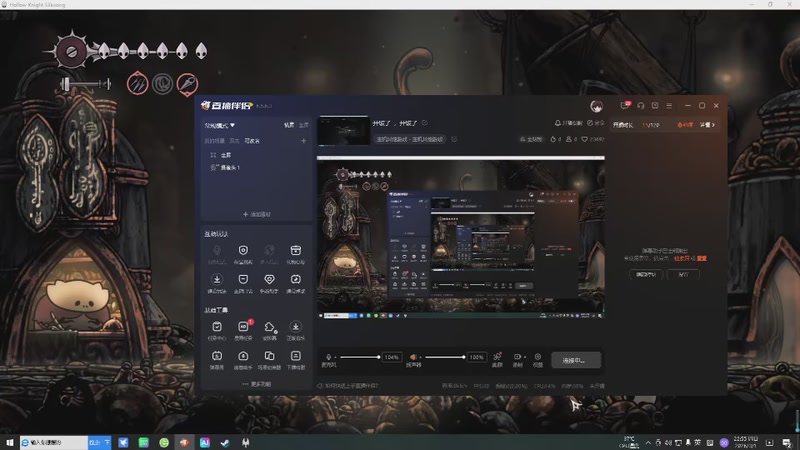The height and width of the screenshot is (450, 800).
Task: Click the microphone volume slider
Action: click(x=360, y=357)
